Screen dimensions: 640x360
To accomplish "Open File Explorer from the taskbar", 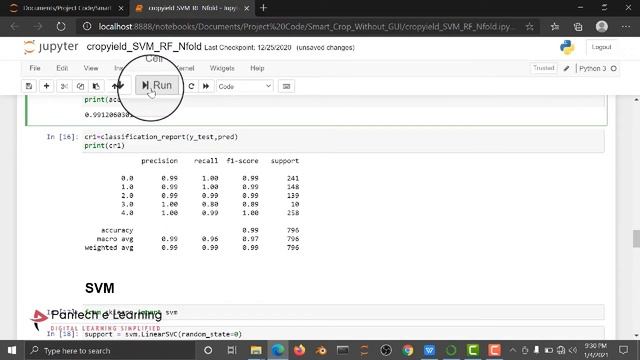I will pyautogui.click(x=256, y=350).
